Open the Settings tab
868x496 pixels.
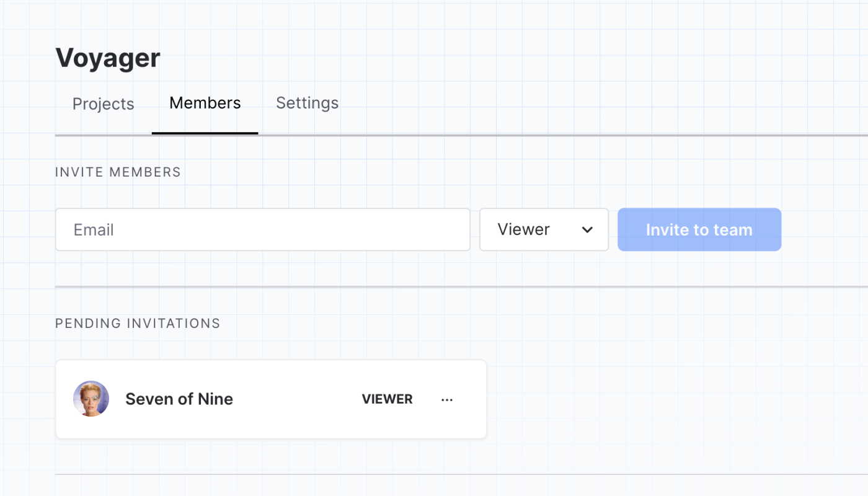coord(307,103)
